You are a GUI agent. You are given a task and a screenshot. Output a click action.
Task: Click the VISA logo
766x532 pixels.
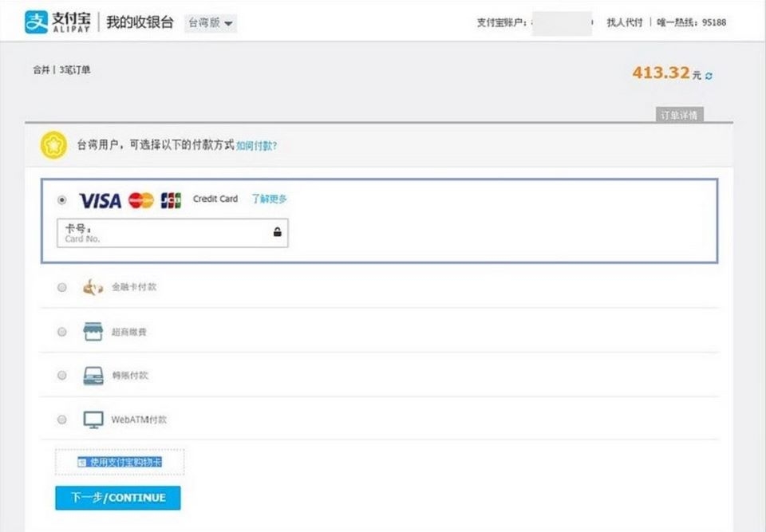pos(101,200)
